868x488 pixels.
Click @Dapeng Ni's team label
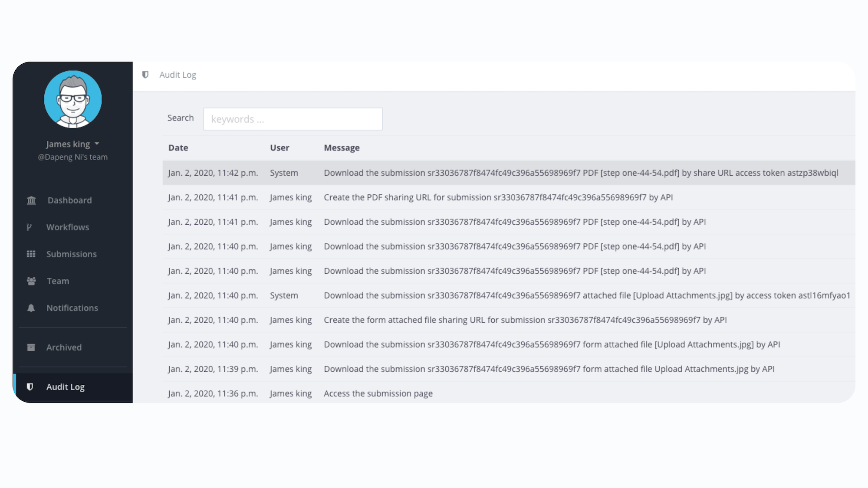pos(72,157)
